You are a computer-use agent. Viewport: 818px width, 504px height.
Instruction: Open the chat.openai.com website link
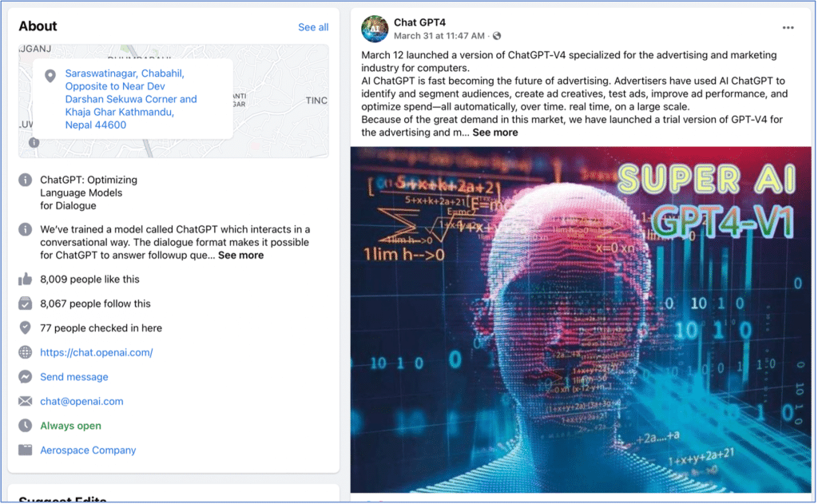pos(97,353)
